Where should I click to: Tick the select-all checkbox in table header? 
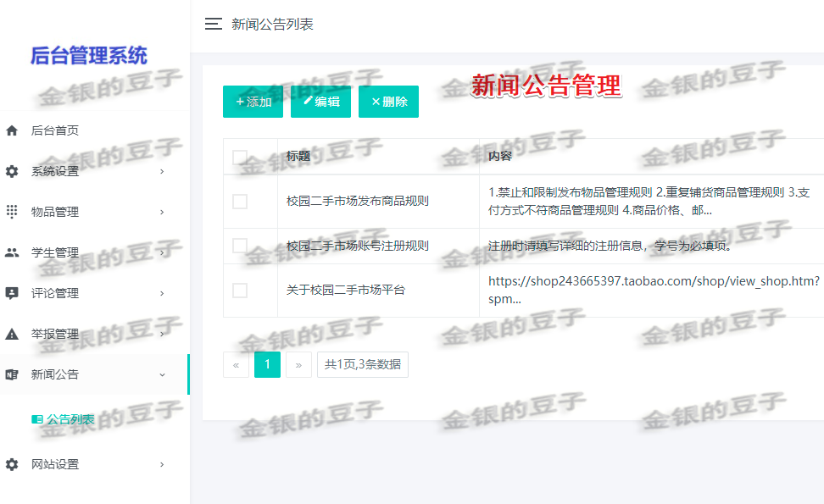(x=240, y=157)
